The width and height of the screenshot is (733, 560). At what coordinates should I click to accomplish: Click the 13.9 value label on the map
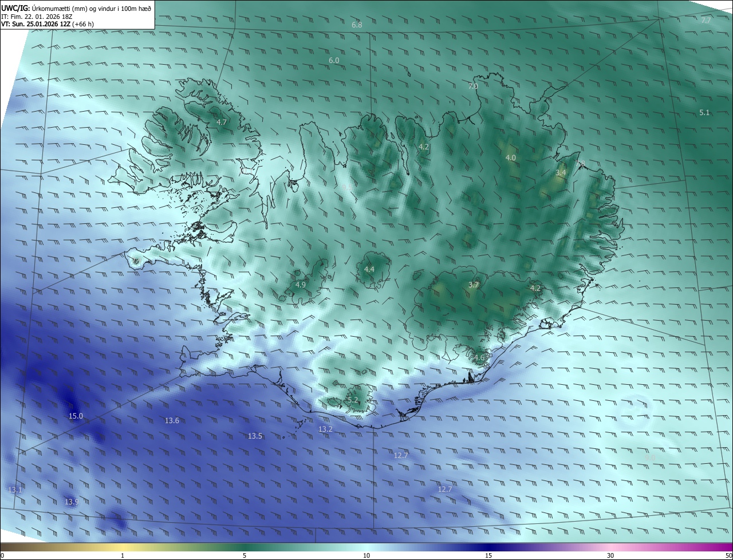tap(71, 502)
